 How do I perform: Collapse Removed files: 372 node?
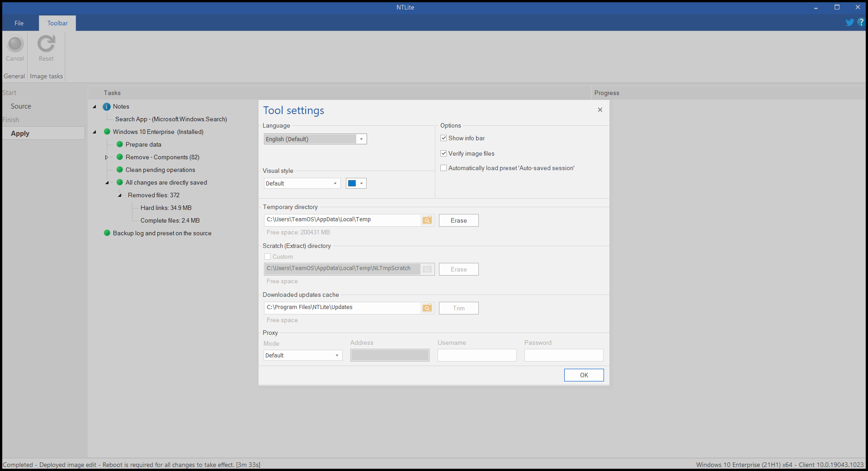(120, 195)
